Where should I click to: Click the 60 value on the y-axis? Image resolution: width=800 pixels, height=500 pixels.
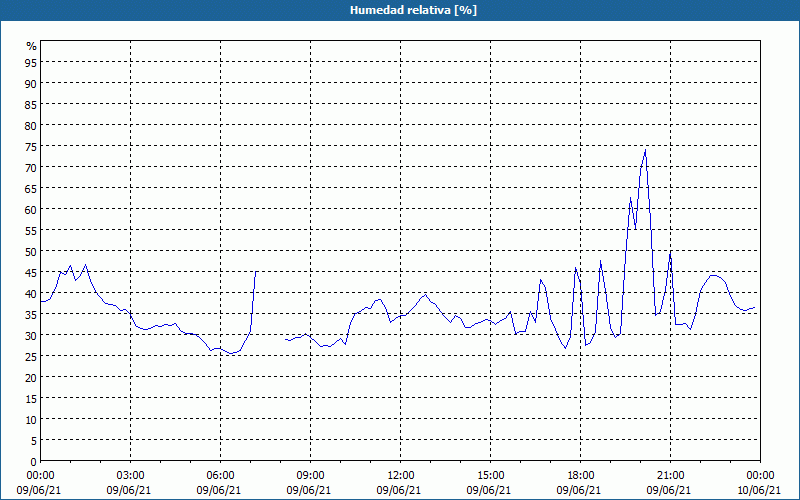(x=31, y=209)
